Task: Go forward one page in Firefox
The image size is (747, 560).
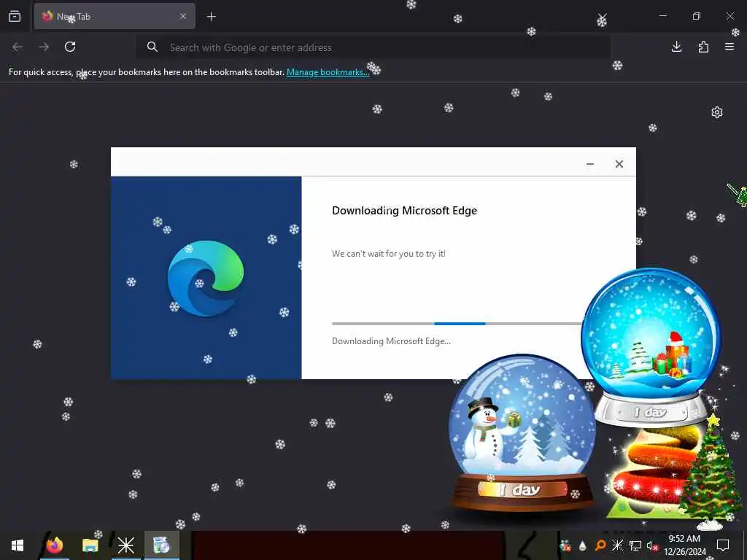Action: [44, 47]
